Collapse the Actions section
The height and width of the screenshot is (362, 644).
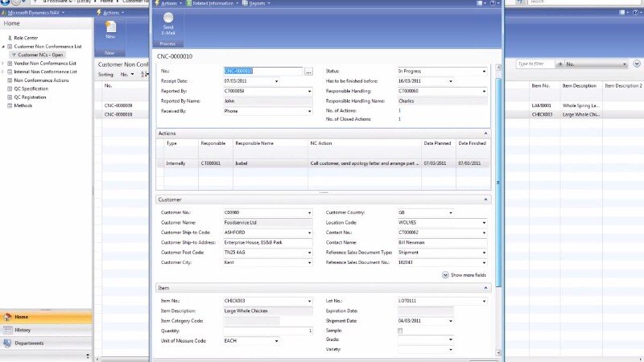coord(485,133)
